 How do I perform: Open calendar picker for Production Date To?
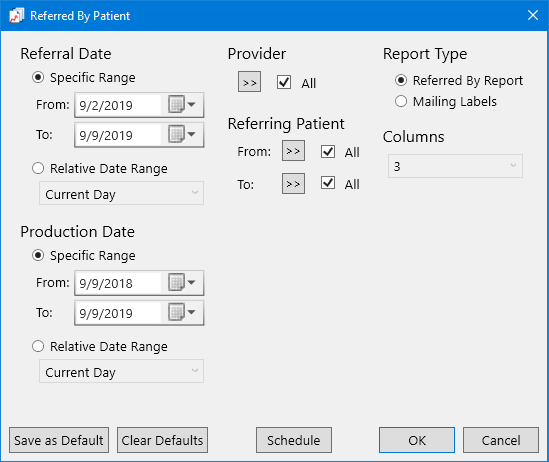pos(182,312)
